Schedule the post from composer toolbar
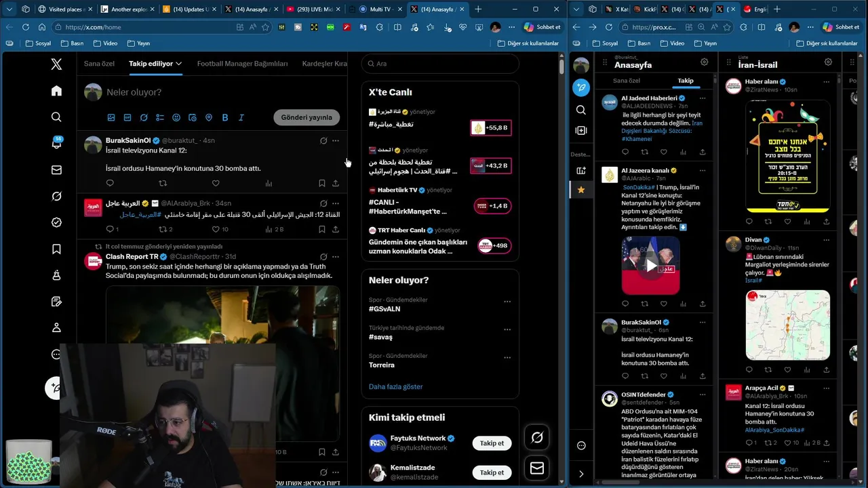This screenshot has width=868, height=488. tap(193, 117)
